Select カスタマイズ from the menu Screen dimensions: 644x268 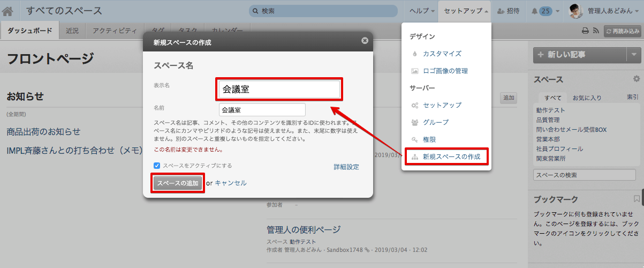click(442, 54)
